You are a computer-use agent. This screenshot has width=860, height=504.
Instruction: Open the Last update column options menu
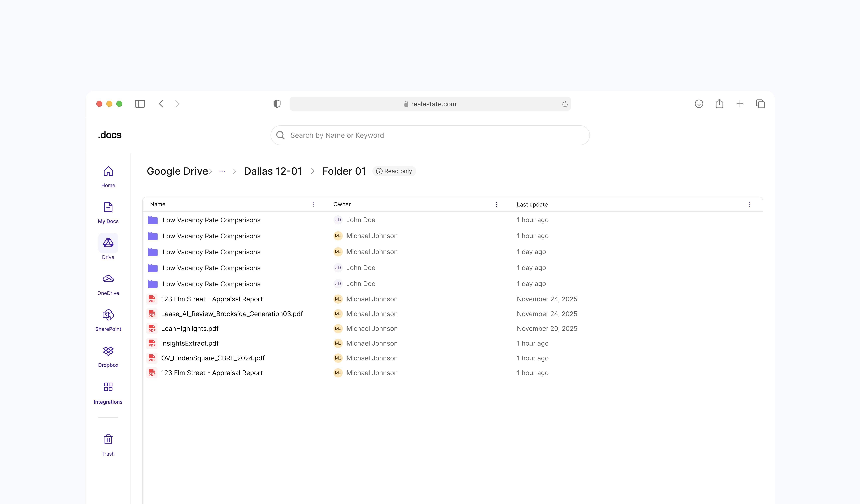coord(749,204)
